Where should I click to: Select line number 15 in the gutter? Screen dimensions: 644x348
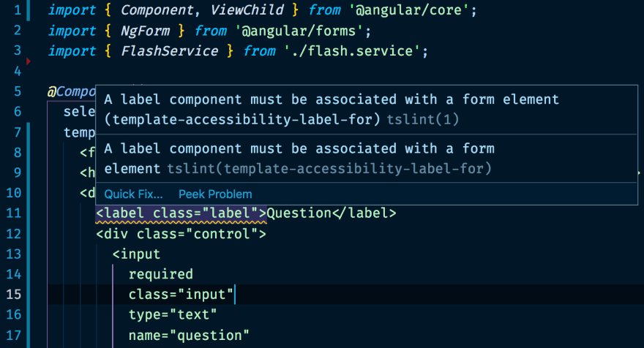click(15, 295)
